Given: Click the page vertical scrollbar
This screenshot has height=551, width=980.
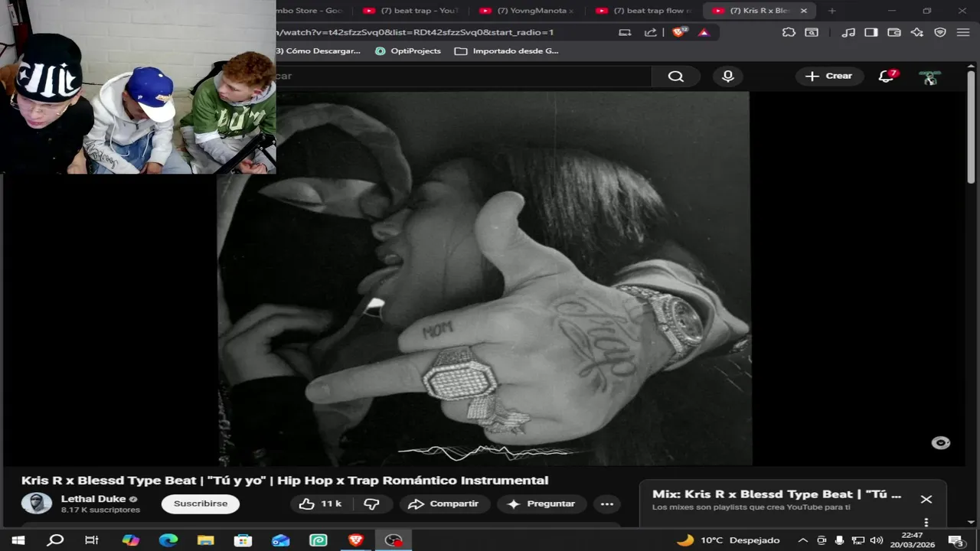Looking at the screenshot, I should click(971, 126).
